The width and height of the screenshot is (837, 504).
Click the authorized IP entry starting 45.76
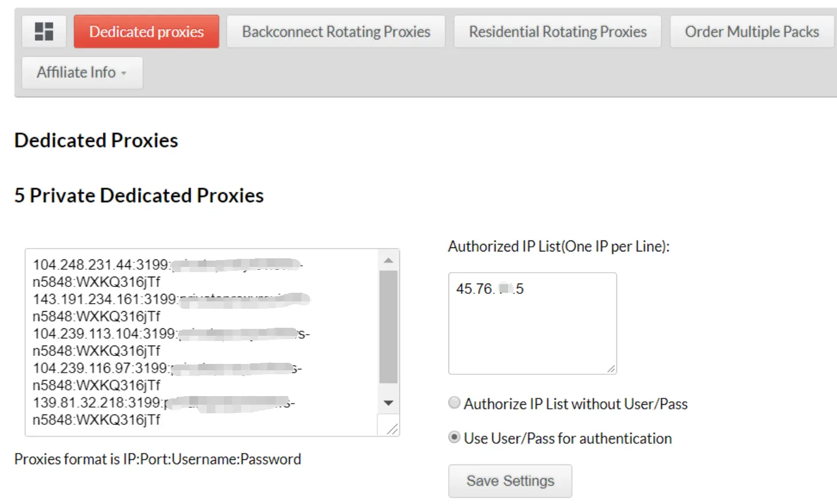pyautogui.click(x=490, y=289)
